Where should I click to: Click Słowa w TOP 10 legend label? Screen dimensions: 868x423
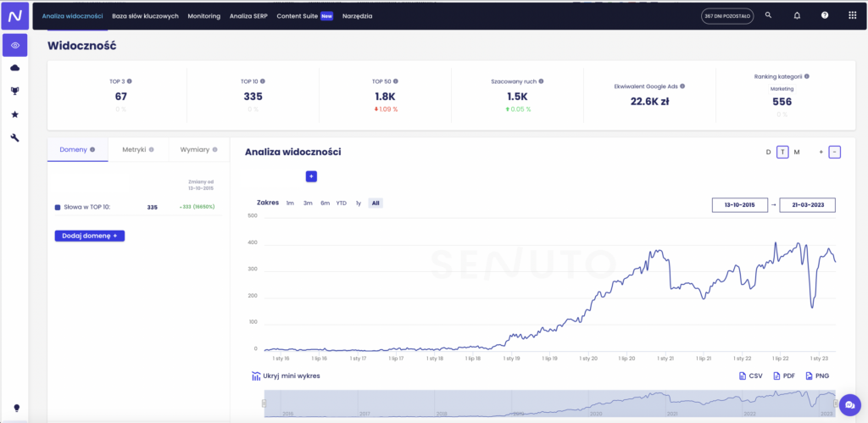pyautogui.click(x=87, y=207)
